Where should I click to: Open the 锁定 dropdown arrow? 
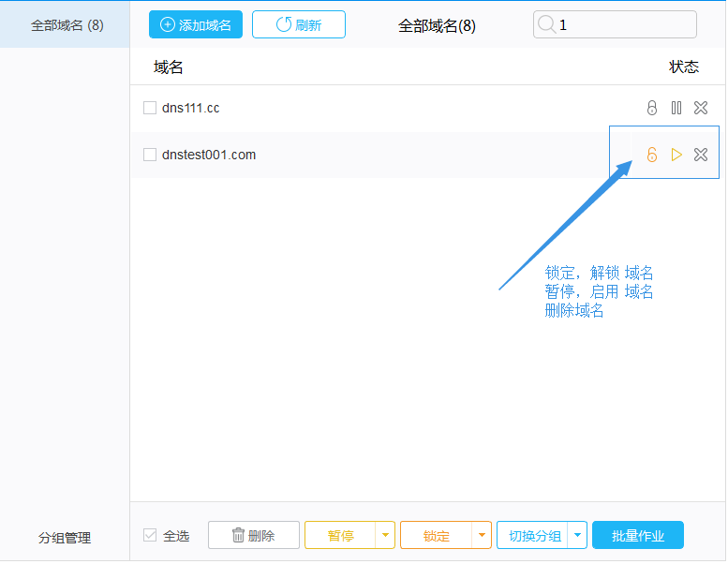[482, 536]
